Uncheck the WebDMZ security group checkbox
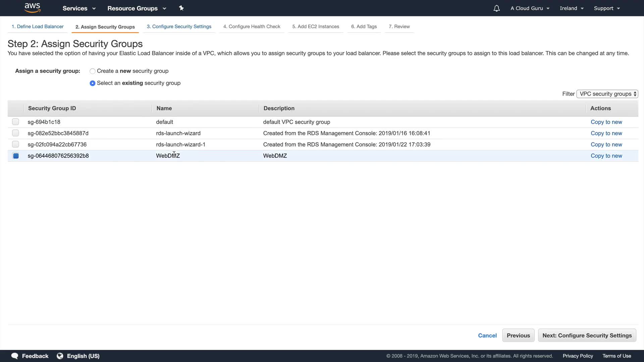Screen dimensions: 644x362 click(x=15, y=156)
